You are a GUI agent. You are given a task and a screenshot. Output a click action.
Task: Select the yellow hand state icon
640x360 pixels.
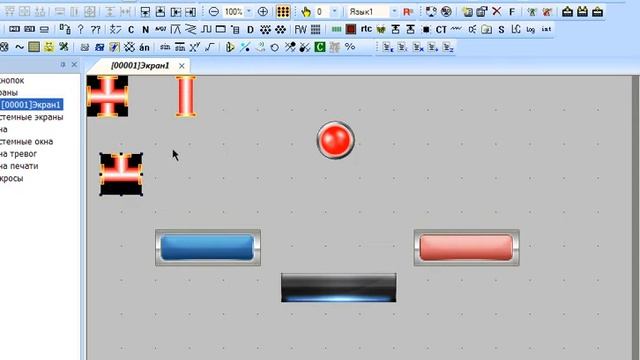[x=306, y=12]
